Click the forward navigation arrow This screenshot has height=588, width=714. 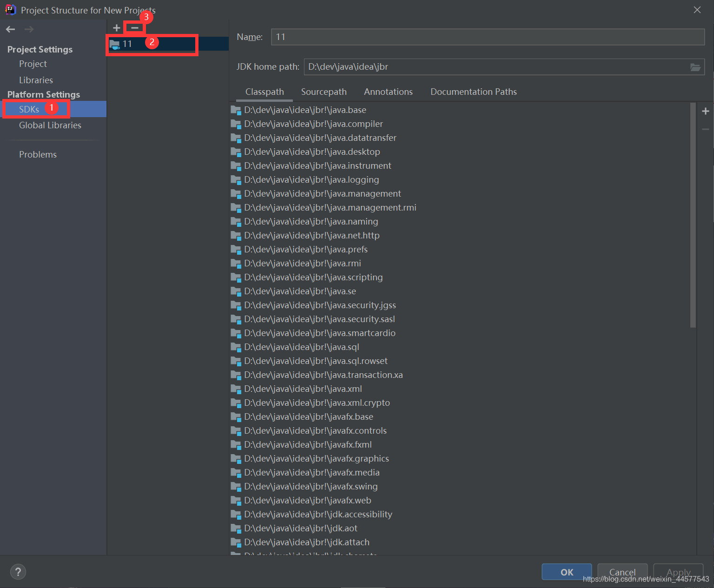pyautogui.click(x=29, y=29)
